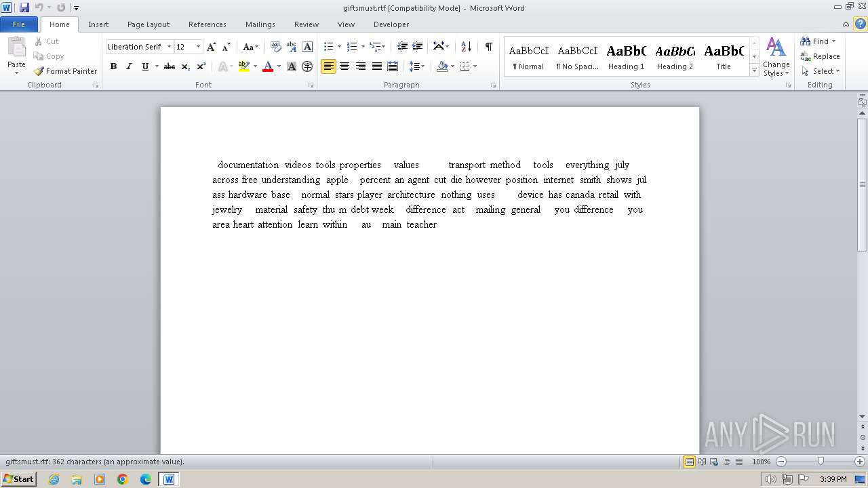Insert an enclosed character
This screenshot has width=868, height=488.
[307, 66]
